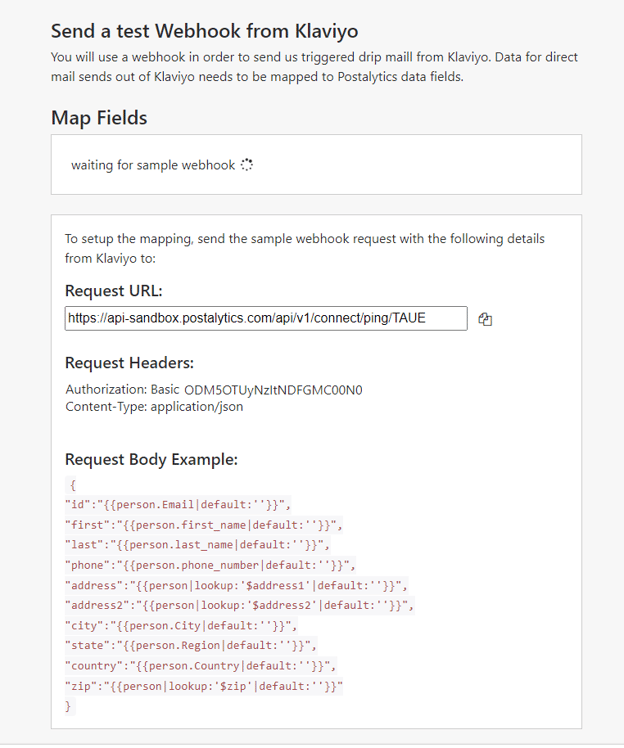Click the "address2" $address2 lookup line
624x748 pixels.
coord(239,605)
